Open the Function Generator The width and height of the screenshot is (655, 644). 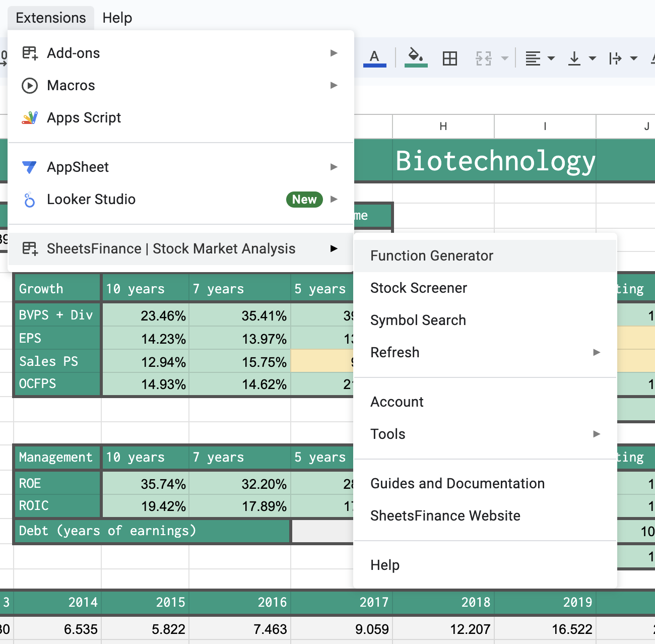pyautogui.click(x=432, y=255)
